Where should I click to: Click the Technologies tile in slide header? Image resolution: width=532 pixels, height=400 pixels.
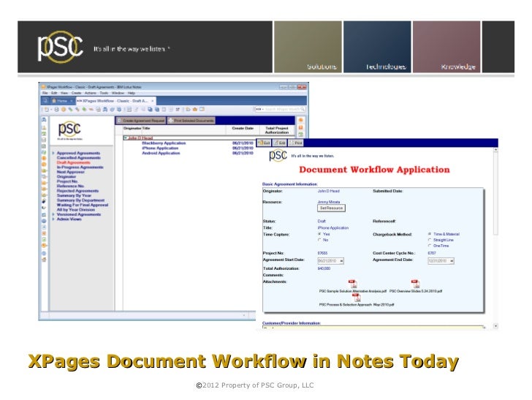pyautogui.click(x=377, y=47)
